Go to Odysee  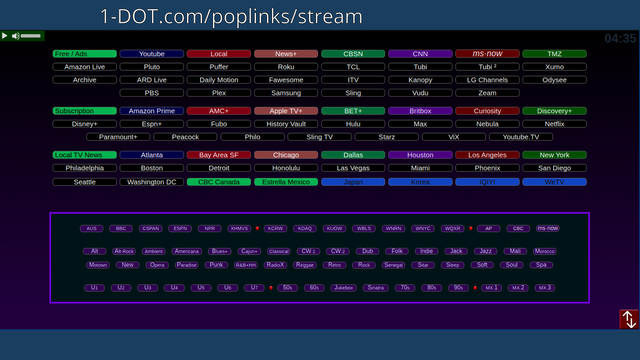coord(554,80)
